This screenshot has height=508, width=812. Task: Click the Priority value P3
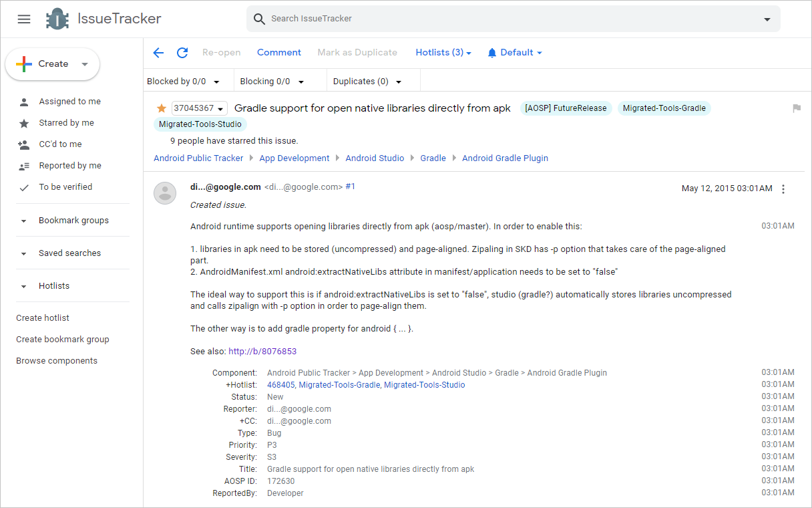[272, 445]
